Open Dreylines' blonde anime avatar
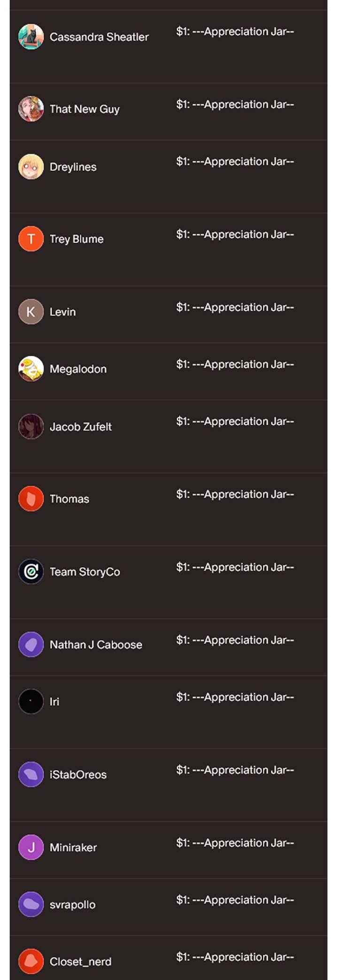This screenshot has width=338, height=980. pyautogui.click(x=31, y=167)
